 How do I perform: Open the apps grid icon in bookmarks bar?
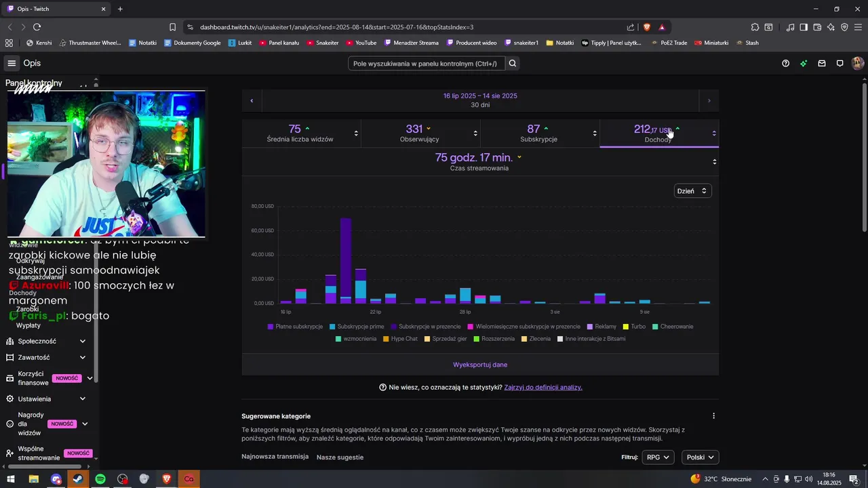pyautogui.click(x=9, y=43)
